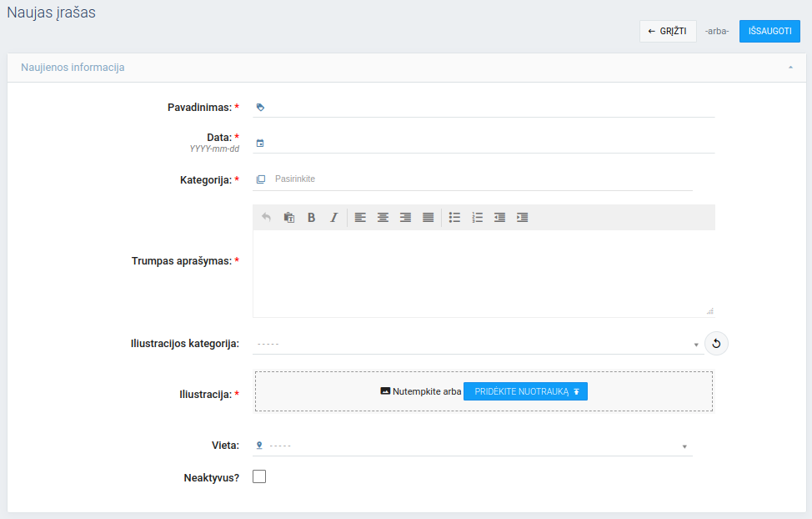Align text right in editor
The height and width of the screenshot is (519, 812).
405,218
